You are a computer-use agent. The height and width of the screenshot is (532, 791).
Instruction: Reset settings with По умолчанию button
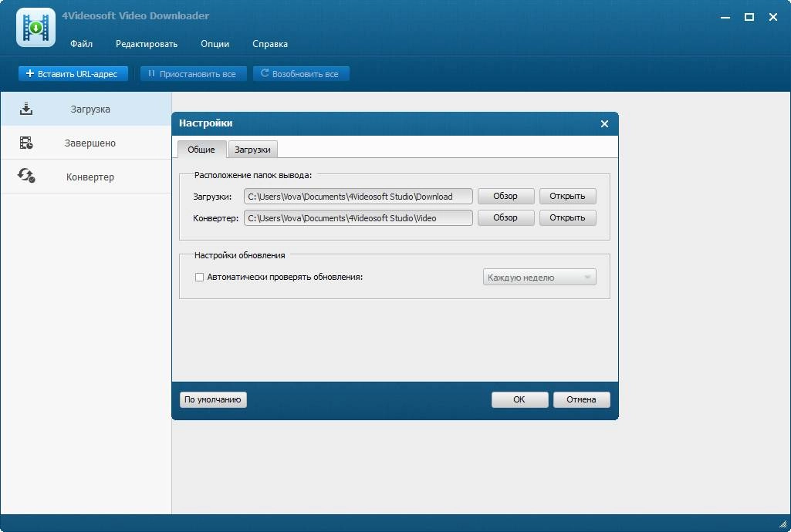[213, 399]
